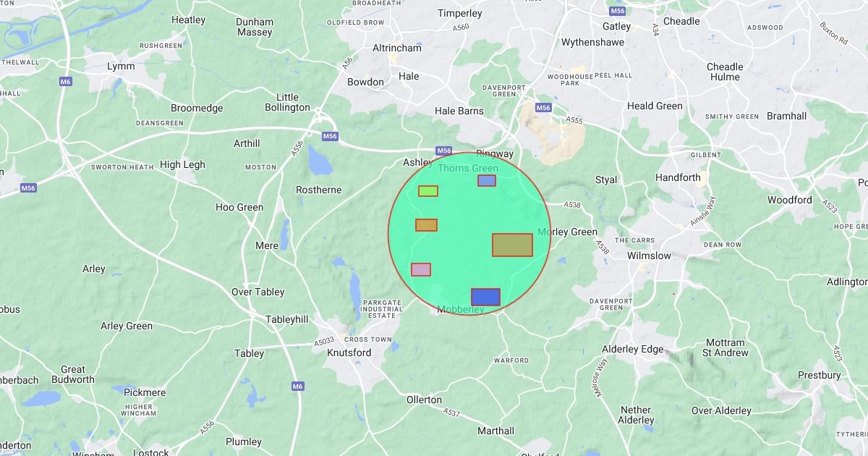
Task: Click the Knutsford town label
Action: (x=349, y=352)
